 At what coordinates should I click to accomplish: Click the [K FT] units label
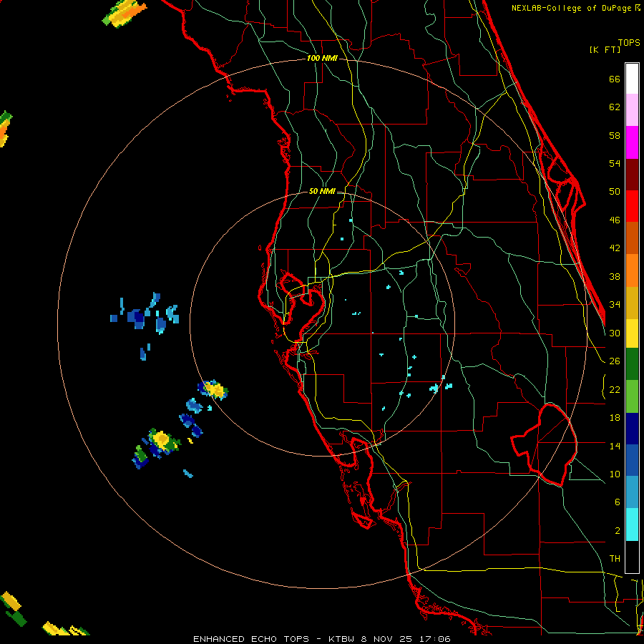pos(605,49)
